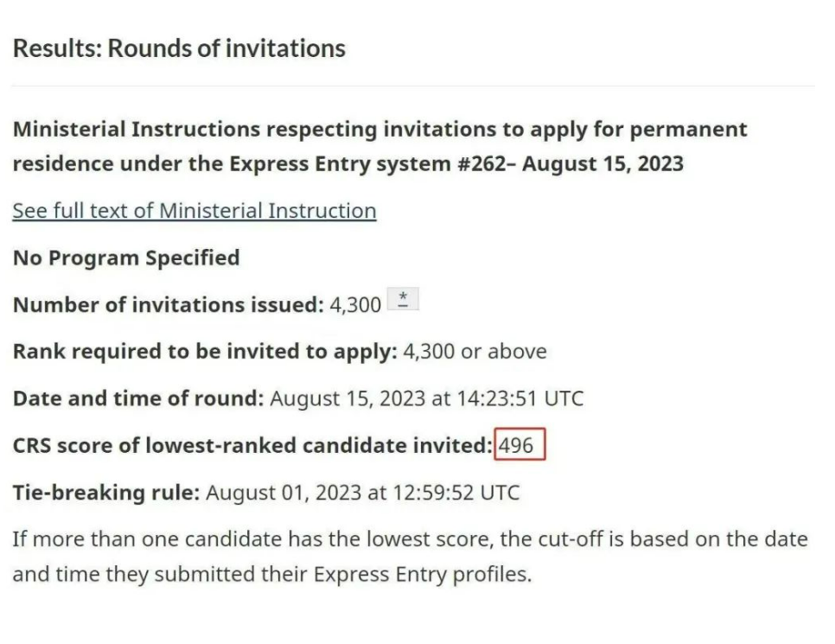Select the 4,300 or above rank value
The image size is (835, 644).
click(475, 352)
